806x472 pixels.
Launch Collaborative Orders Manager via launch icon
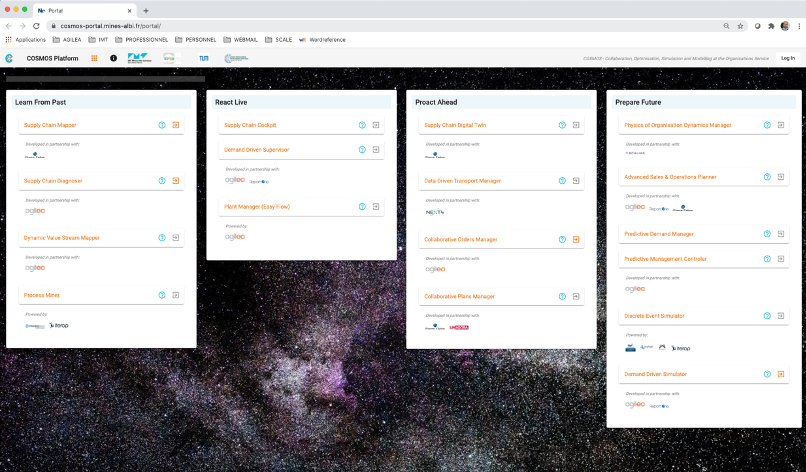point(576,239)
